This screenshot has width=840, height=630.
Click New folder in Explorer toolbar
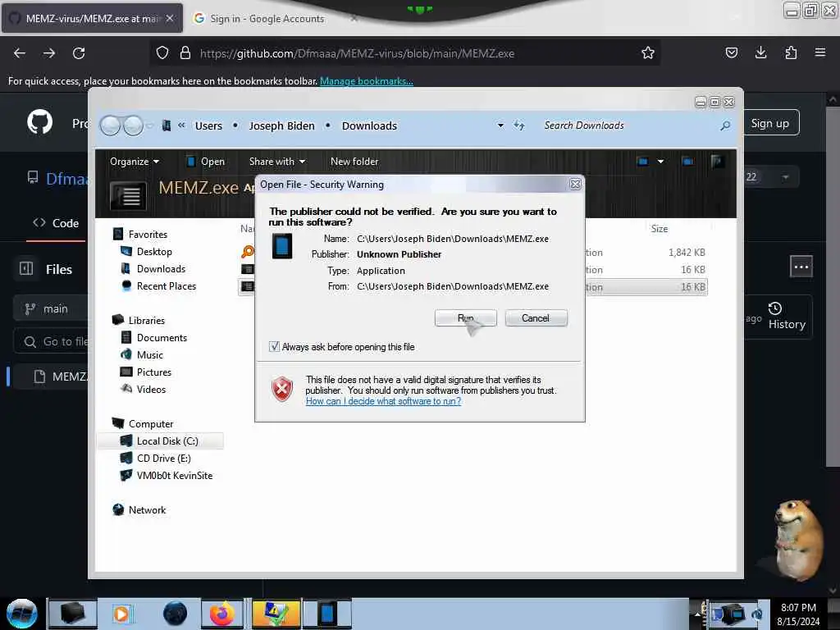tap(354, 162)
